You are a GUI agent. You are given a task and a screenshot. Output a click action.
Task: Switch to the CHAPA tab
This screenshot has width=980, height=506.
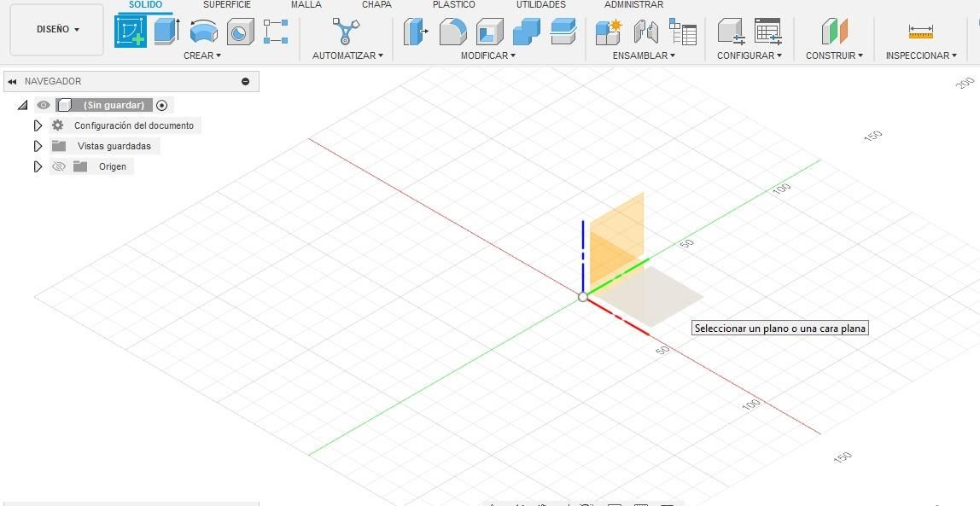376,5
